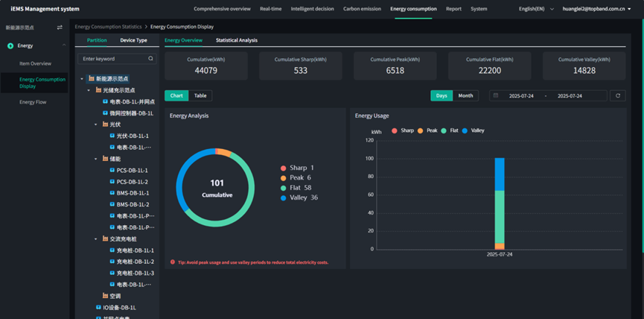644x319 pixels.
Task: Toggle the time granularity to Month
Action: [x=465, y=95]
